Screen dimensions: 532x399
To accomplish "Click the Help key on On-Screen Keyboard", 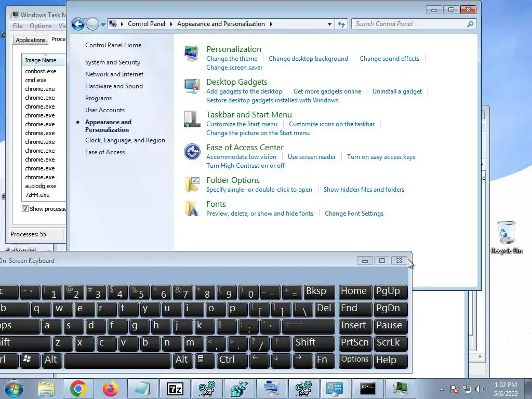I will [391, 360].
